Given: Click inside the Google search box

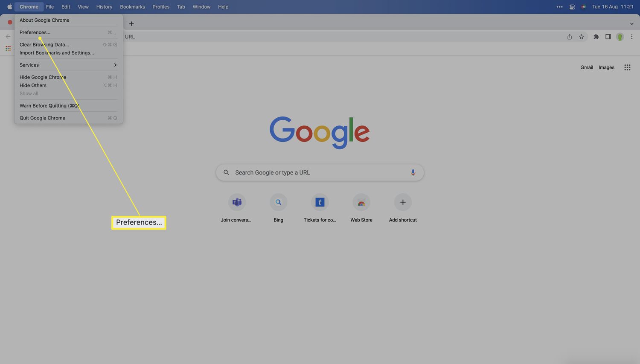Looking at the screenshot, I should click(x=320, y=172).
